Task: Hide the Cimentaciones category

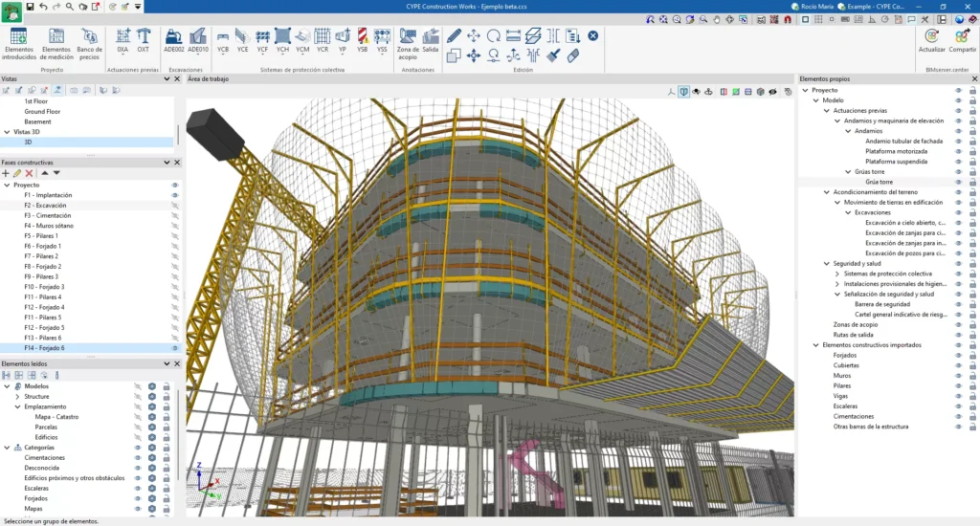Action: point(137,458)
